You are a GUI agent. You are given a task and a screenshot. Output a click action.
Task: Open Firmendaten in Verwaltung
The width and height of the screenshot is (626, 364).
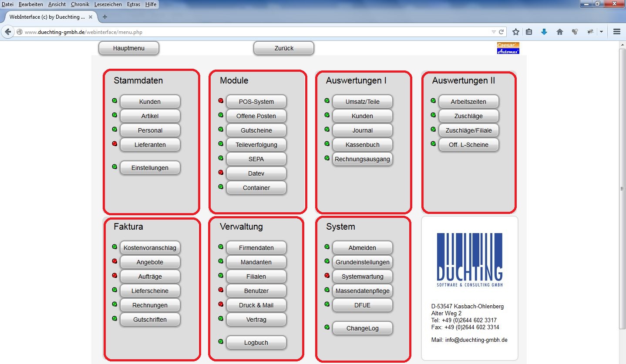click(256, 248)
